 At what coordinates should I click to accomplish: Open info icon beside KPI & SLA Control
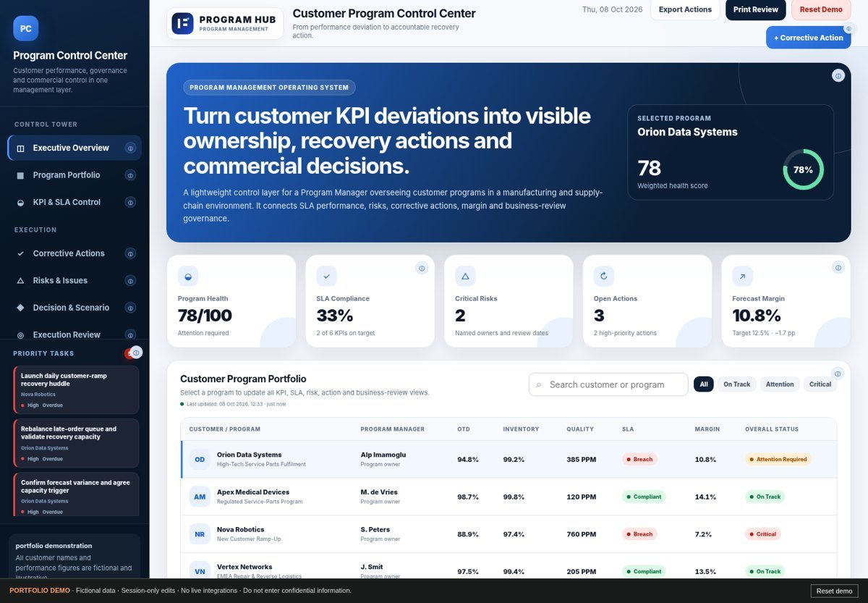[x=130, y=202]
